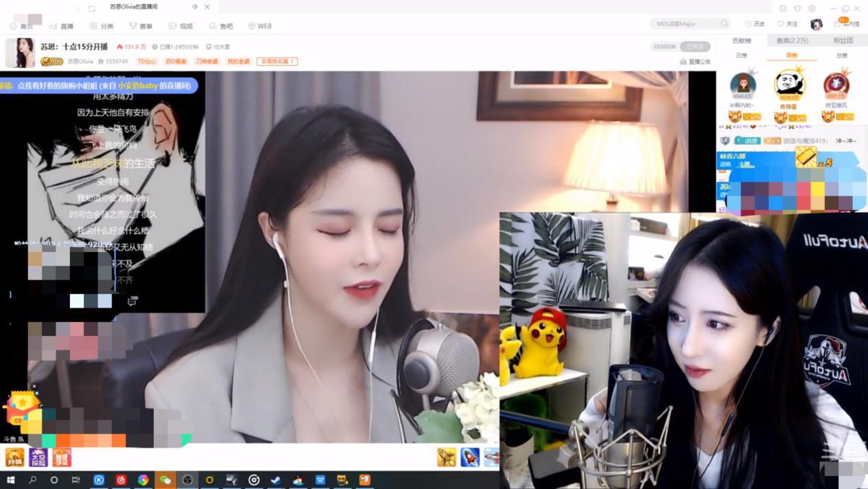Send the golden airplane gift
The image size is (868, 489).
point(447,457)
